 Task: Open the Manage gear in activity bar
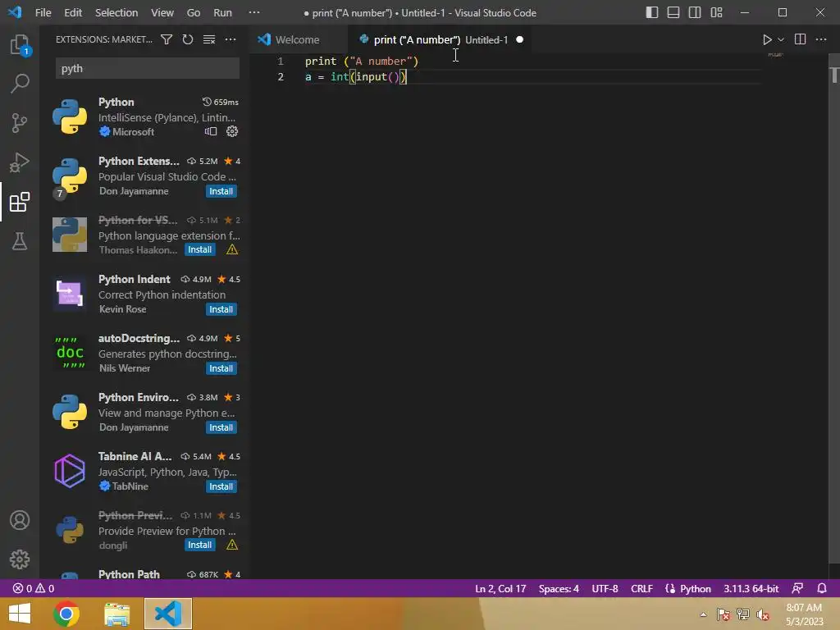[20, 559]
